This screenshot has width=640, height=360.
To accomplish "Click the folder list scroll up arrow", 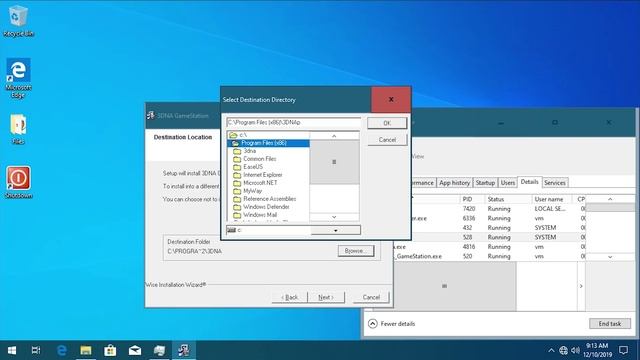I will coord(334,136).
